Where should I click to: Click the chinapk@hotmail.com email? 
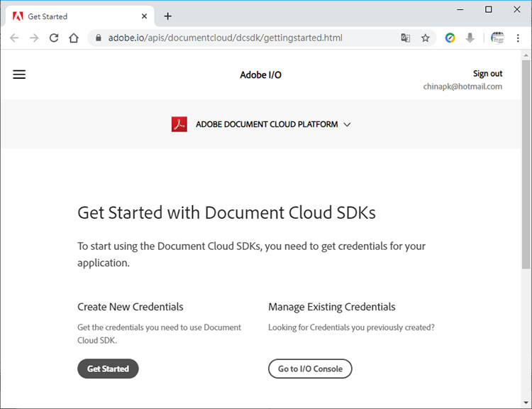click(462, 87)
